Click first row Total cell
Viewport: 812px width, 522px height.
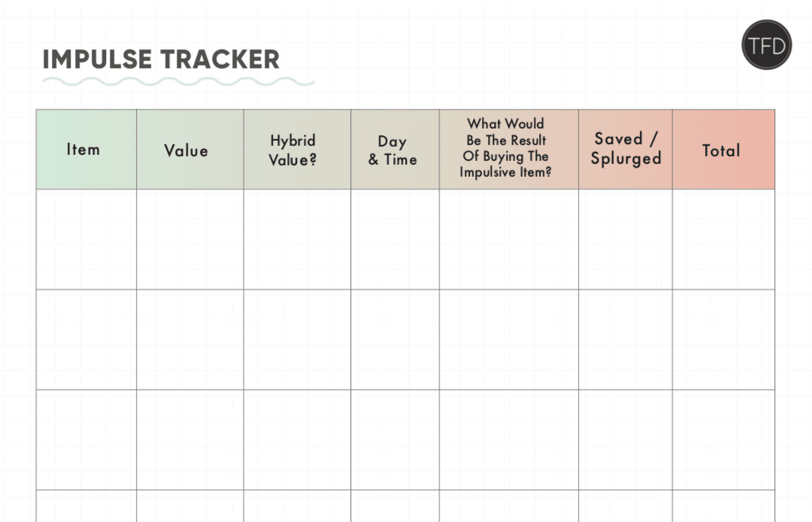pyautogui.click(x=723, y=239)
